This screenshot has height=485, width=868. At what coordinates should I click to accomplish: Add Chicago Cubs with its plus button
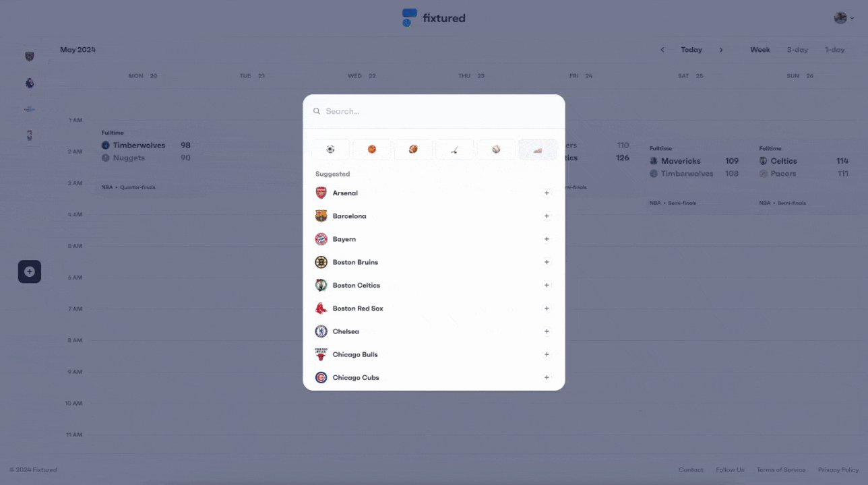tap(547, 377)
